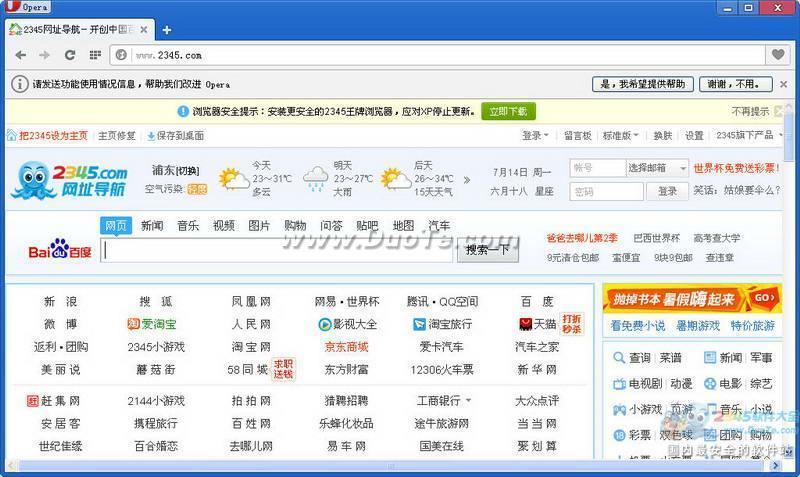
Task: Open the 选择邮箱 dropdown
Action: pyautogui.click(x=657, y=167)
